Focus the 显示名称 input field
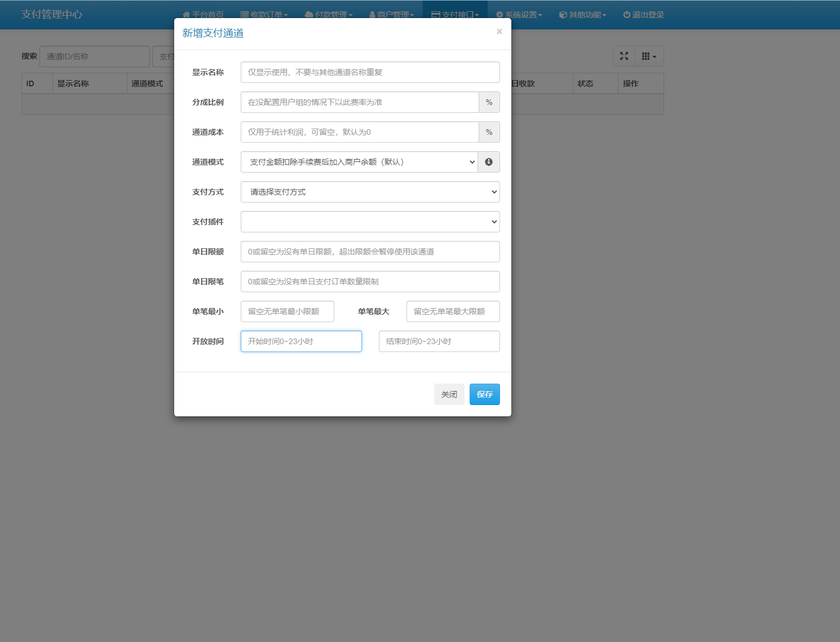Image resolution: width=840 pixels, height=642 pixels. pyautogui.click(x=370, y=72)
